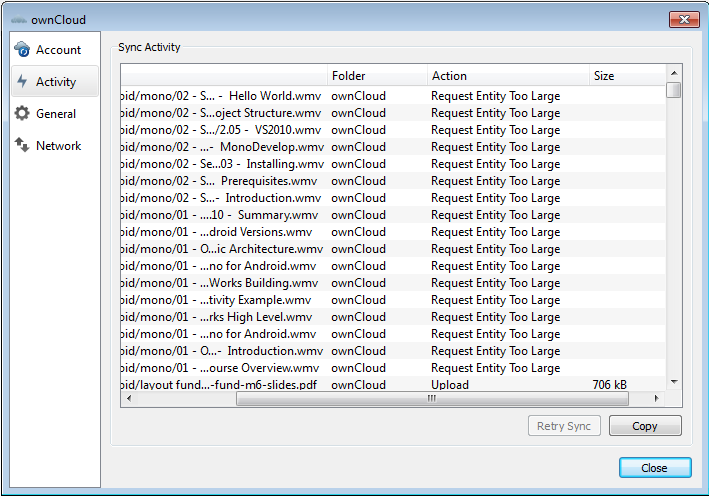Screen dimensions: 709x499
Task: Click the vertical scrollbar down arrow
Action: pyautogui.click(x=674, y=382)
